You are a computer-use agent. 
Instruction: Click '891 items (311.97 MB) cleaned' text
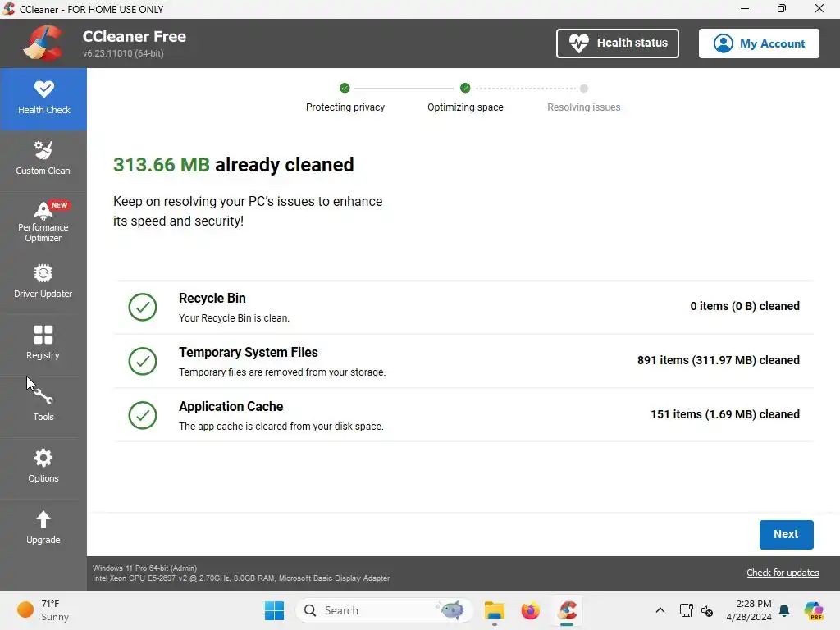point(719,360)
